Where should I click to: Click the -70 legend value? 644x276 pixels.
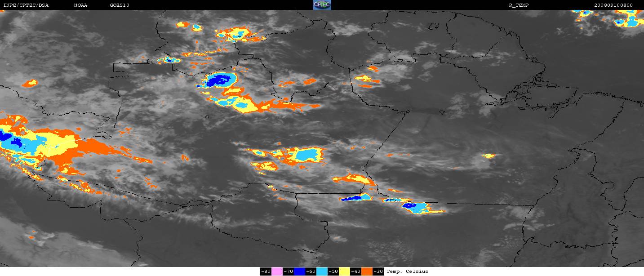pyautogui.click(x=288, y=272)
